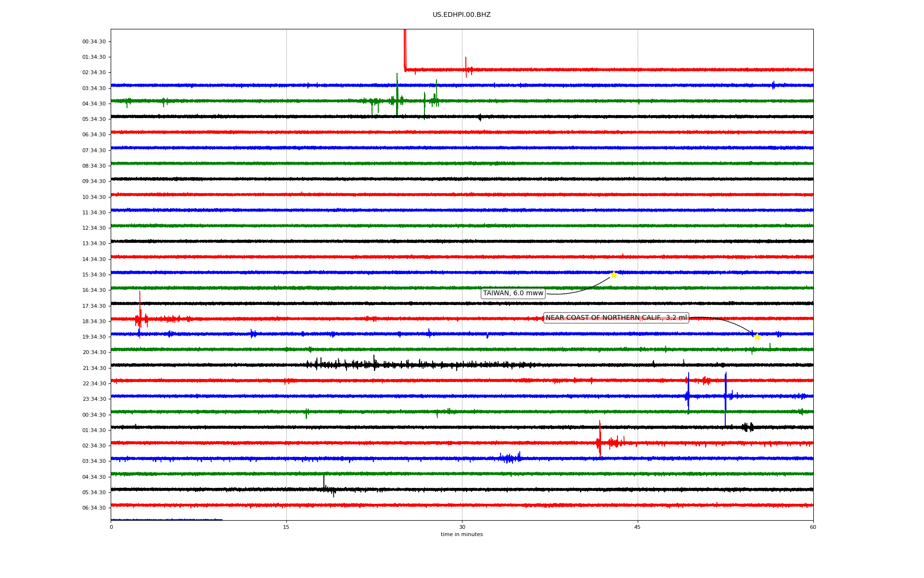This screenshot has height=578, width=924.
Task: Click the 60 tick on the x-axis
Action: coord(813,527)
